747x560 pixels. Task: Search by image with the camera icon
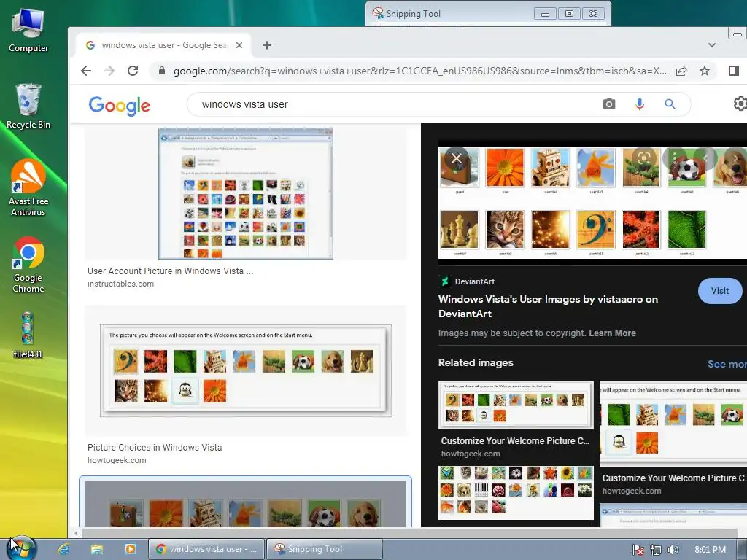pyautogui.click(x=609, y=104)
